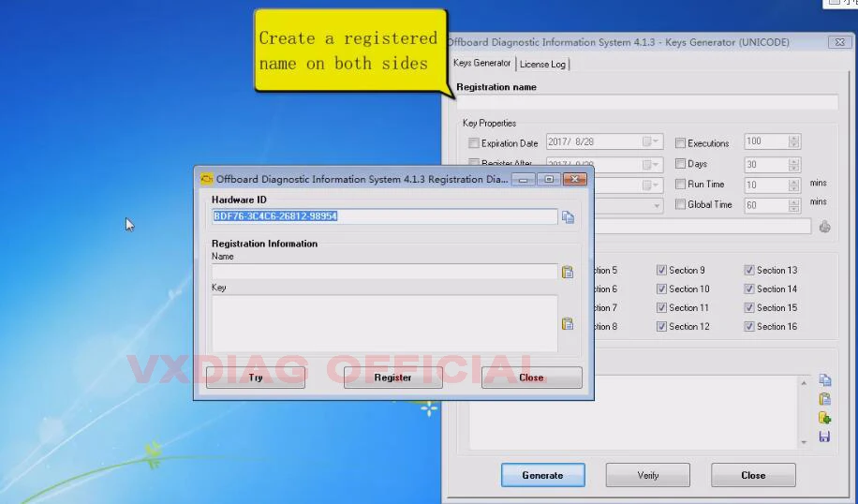Click the Register button

(x=392, y=378)
